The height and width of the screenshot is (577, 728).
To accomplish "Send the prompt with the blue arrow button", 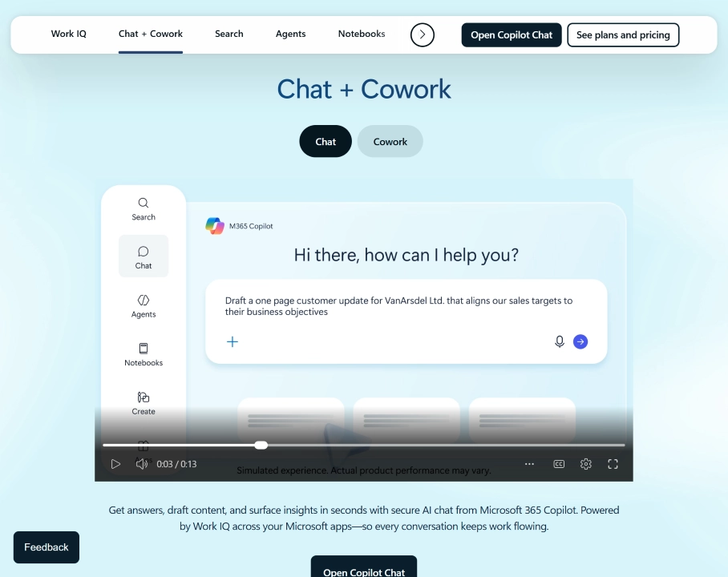I will [x=580, y=341].
